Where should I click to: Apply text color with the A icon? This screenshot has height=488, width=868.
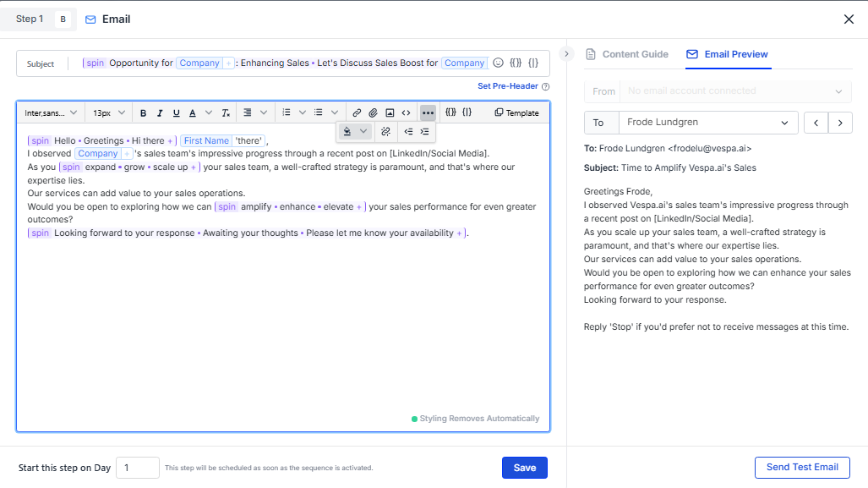point(193,113)
